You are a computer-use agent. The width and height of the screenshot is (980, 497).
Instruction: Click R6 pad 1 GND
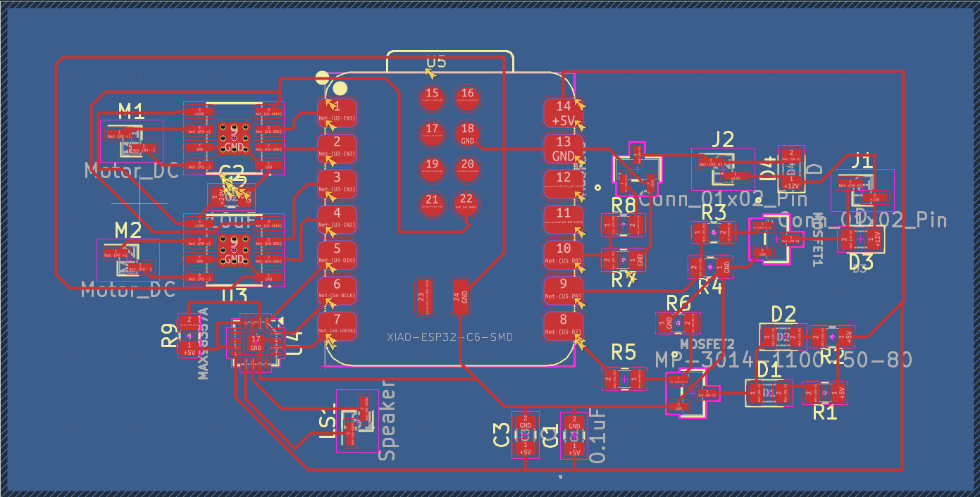click(x=665, y=323)
